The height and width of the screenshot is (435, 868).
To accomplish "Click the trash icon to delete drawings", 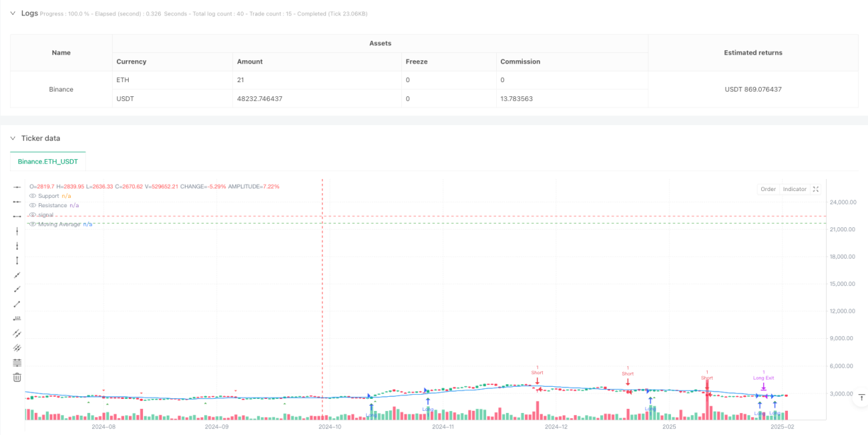I will click(17, 377).
